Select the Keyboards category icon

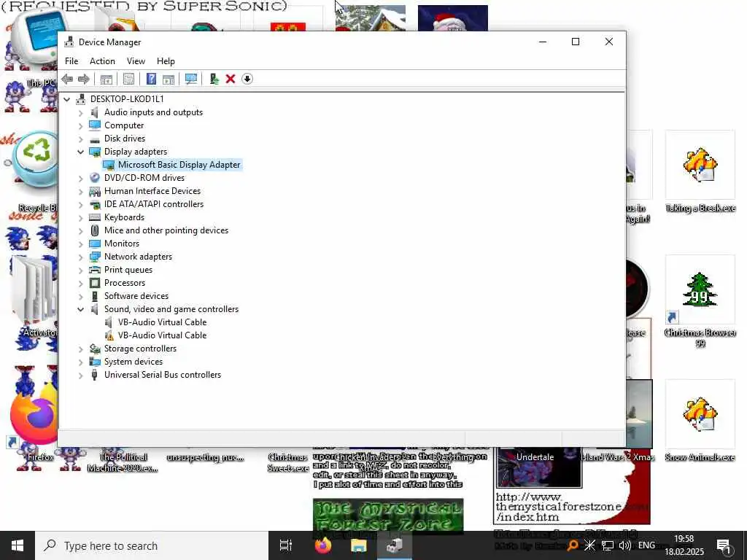pyautogui.click(x=95, y=217)
